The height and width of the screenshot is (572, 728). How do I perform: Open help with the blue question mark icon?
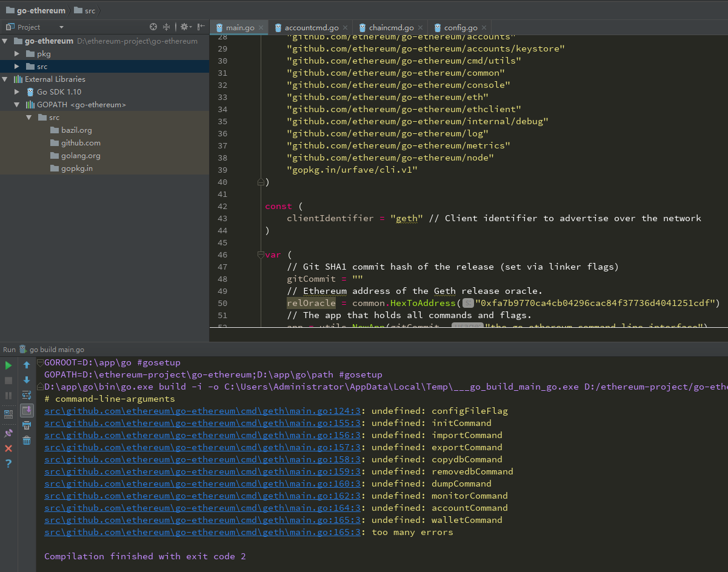[8, 464]
